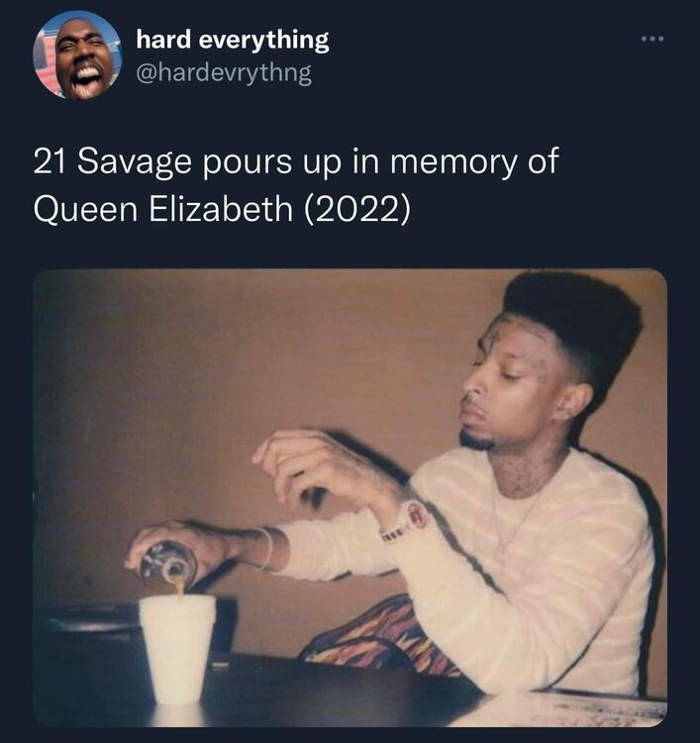Click the bracelet on the pouring hand

tap(266, 547)
